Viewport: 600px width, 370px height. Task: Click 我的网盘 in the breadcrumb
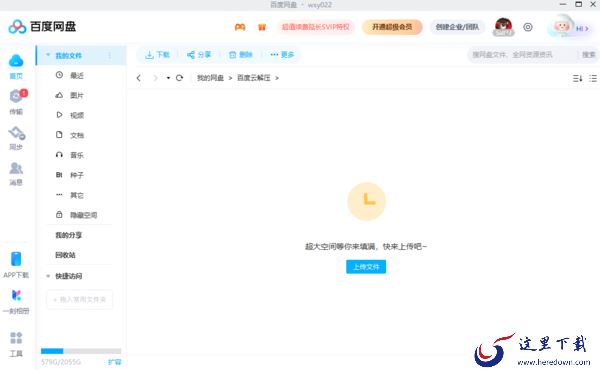point(210,78)
